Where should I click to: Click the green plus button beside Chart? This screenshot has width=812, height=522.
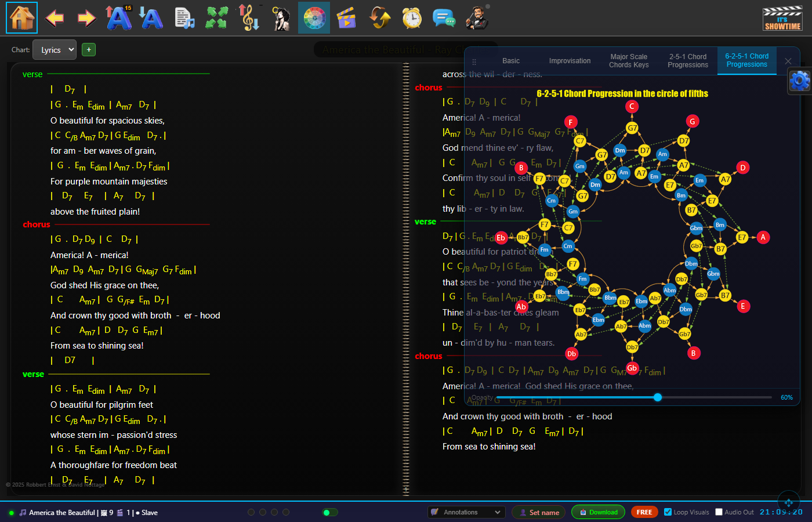click(89, 50)
